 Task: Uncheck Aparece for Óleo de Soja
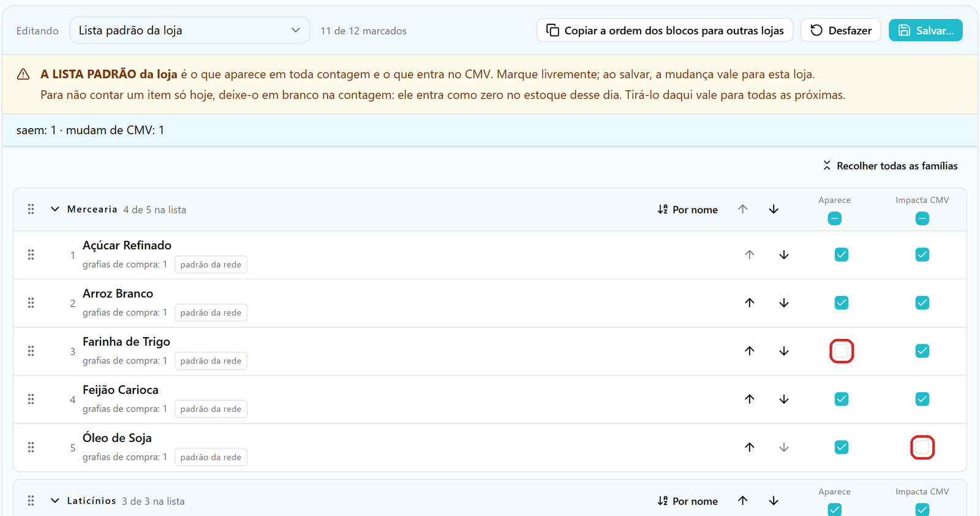coord(842,447)
